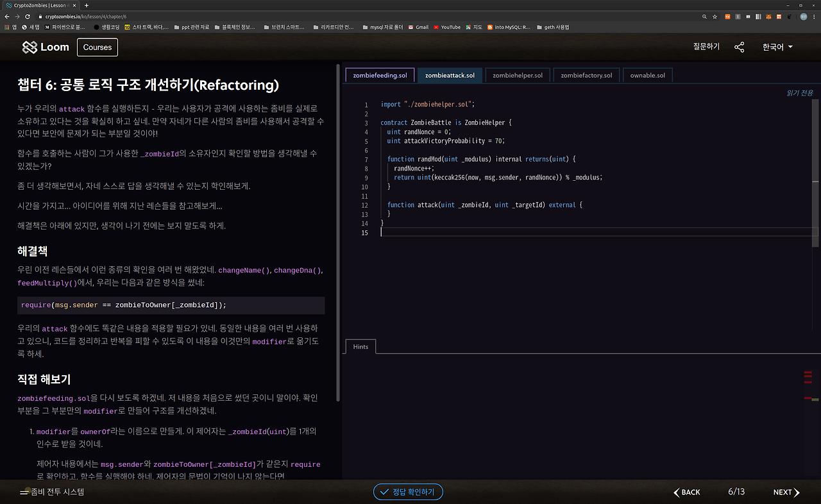Open the lesson menu icon beside 좀비 전투 시스템
821x504 pixels.
(x=24, y=492)
